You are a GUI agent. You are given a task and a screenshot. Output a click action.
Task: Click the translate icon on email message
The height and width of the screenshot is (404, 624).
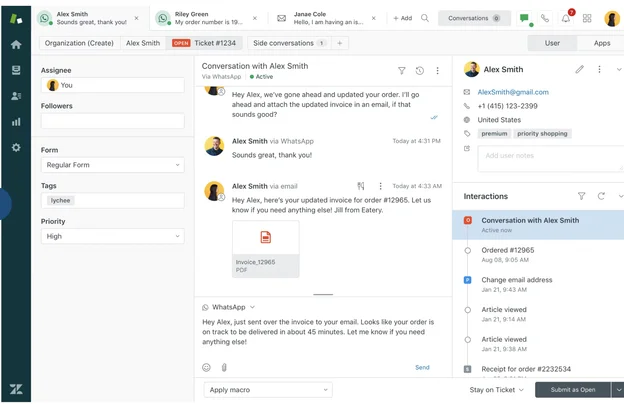click(x=361, y=186)
